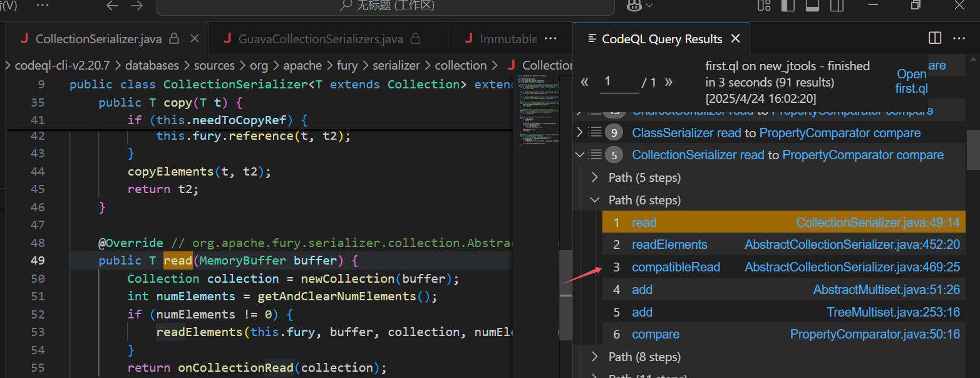Select fury breadcrumb segment
This screenshot has width=980, height=378.
coord(347,65)
